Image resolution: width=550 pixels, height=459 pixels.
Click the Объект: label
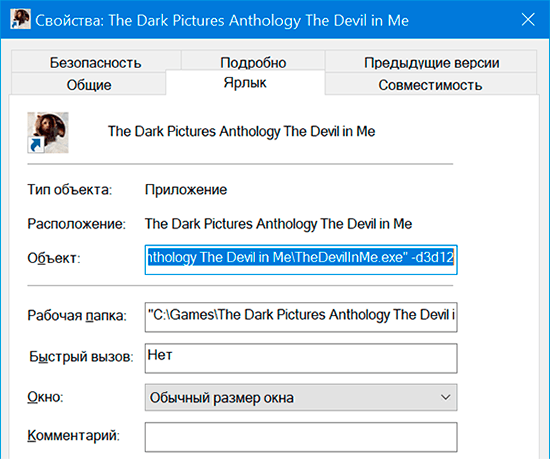[54, 258]
